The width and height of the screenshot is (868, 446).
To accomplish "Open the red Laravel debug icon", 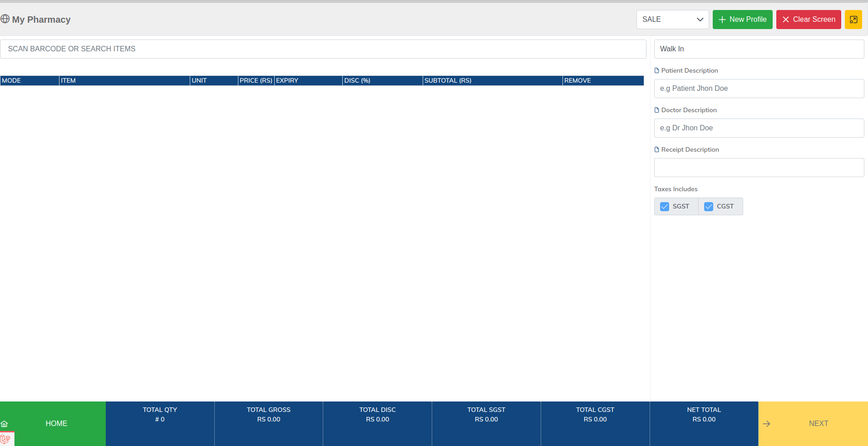I will [5, 439].
